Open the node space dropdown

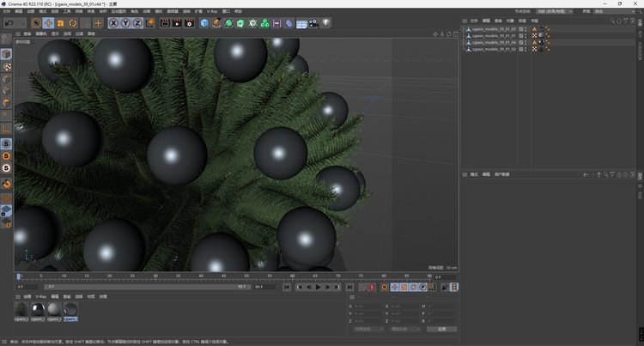(x=556, y=11)
